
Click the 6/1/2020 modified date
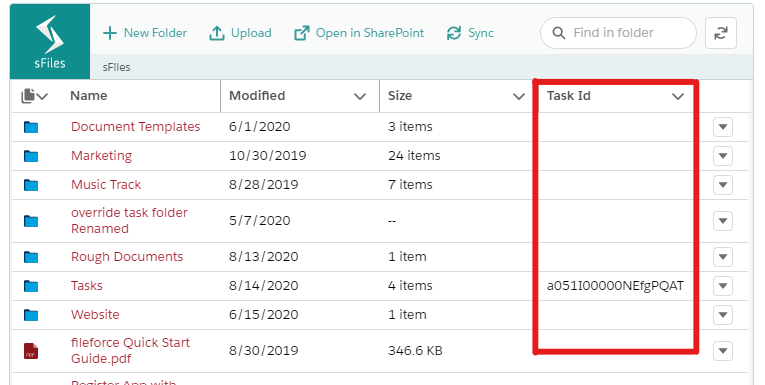pos(260,126)
